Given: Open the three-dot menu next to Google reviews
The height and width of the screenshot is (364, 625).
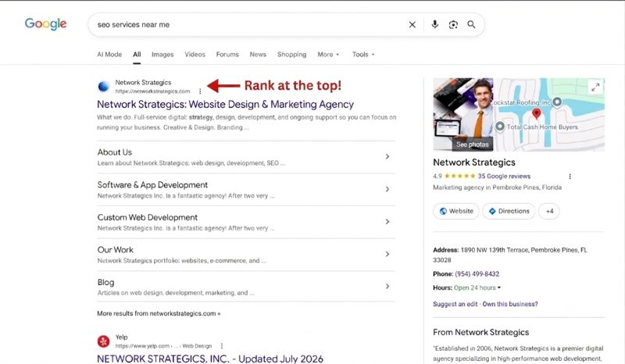Looking at the screenshot, I should pyautogui.click(x=570, y=177).
